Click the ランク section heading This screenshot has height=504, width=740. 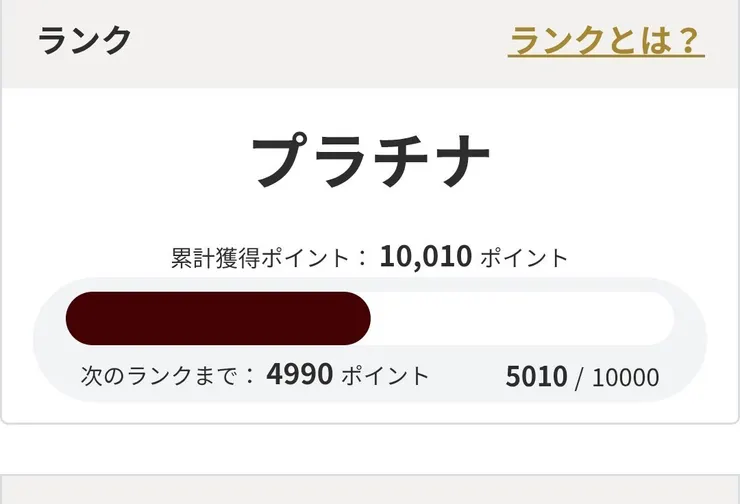pos(85,41)
